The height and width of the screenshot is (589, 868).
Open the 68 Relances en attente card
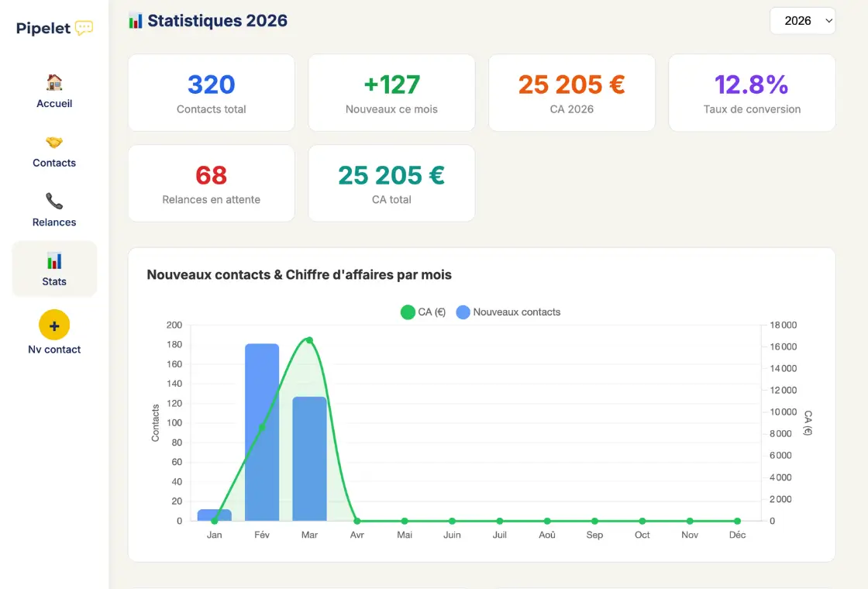[x=211, y=183]
